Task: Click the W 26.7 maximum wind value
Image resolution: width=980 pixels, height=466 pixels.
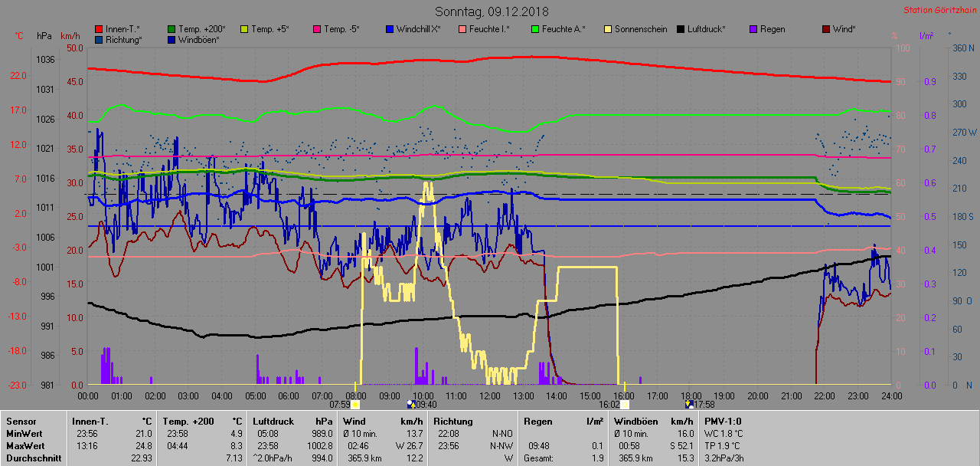Action: coord(409,446)
